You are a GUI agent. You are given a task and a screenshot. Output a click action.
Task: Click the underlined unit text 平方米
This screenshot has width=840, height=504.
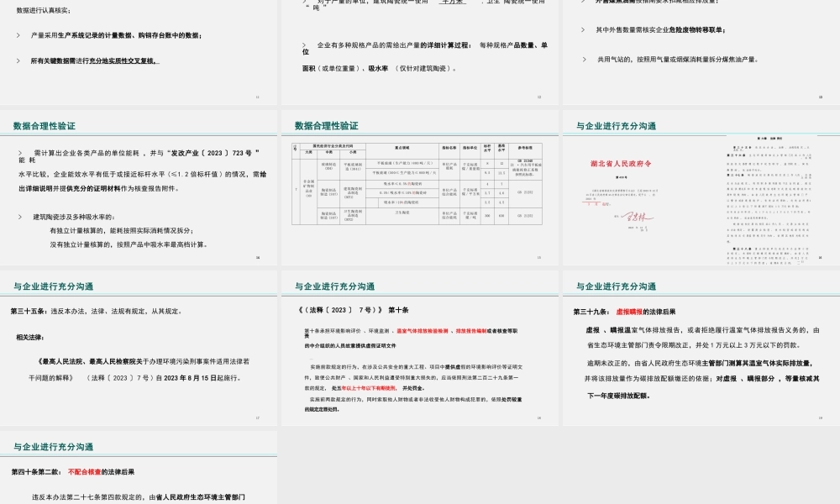454,3
